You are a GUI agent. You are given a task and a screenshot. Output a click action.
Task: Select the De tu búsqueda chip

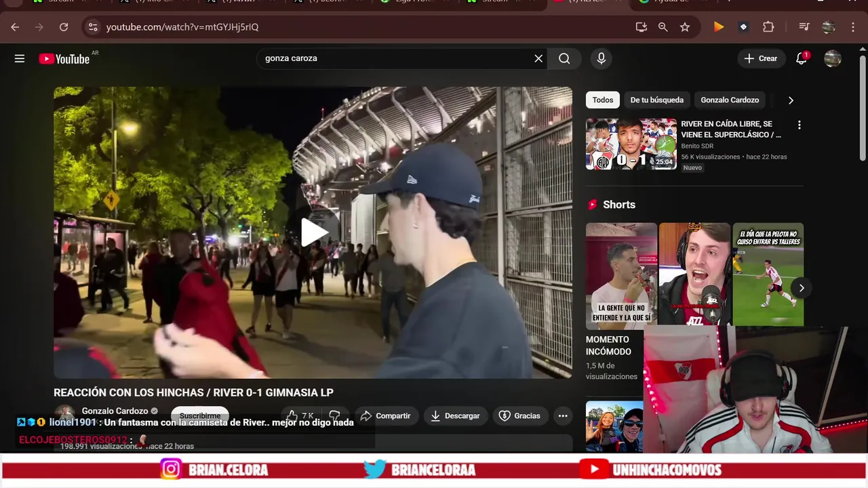click(657, 100)
